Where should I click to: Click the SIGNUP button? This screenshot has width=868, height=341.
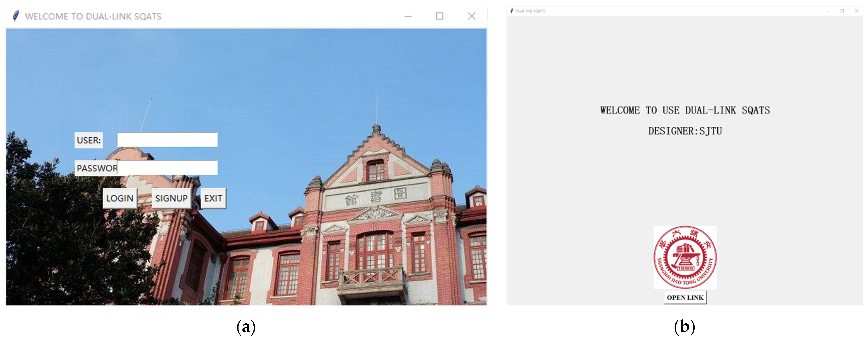(172, 198)
